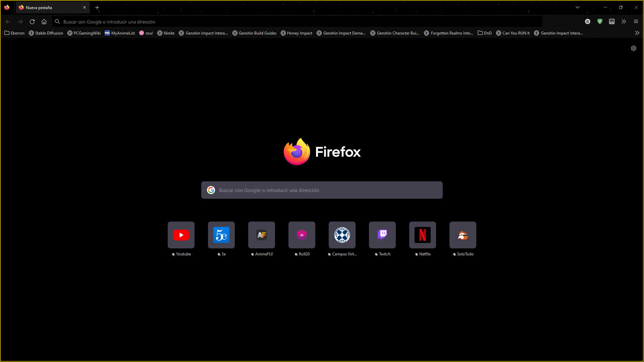Open the Stable Diffusion bookmark
Viewport: 644px width, 362px height.
pos(46,33)
